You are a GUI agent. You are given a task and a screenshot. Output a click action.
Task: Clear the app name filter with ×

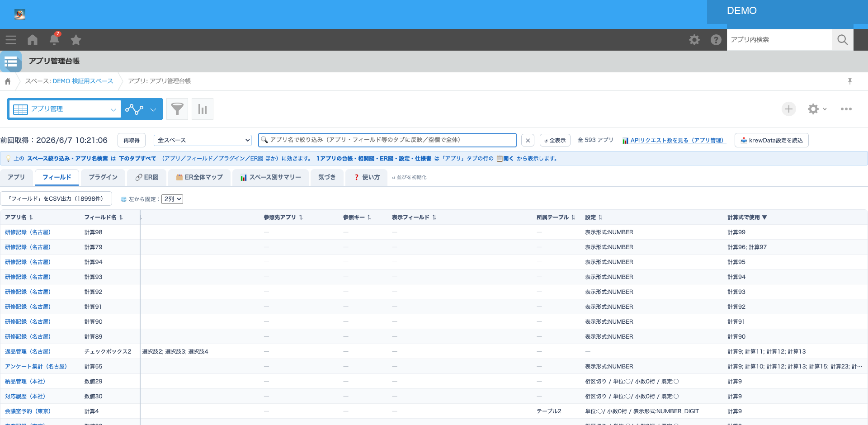coord(528,140)
